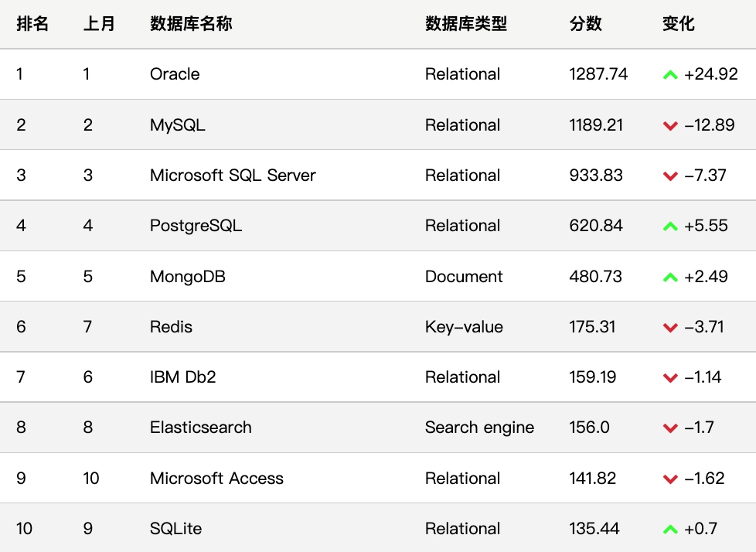The width and height of the screenshot is (756, 552).
Task: Click the Oracle score 1287.74
Action: click(x=598, y=73)
